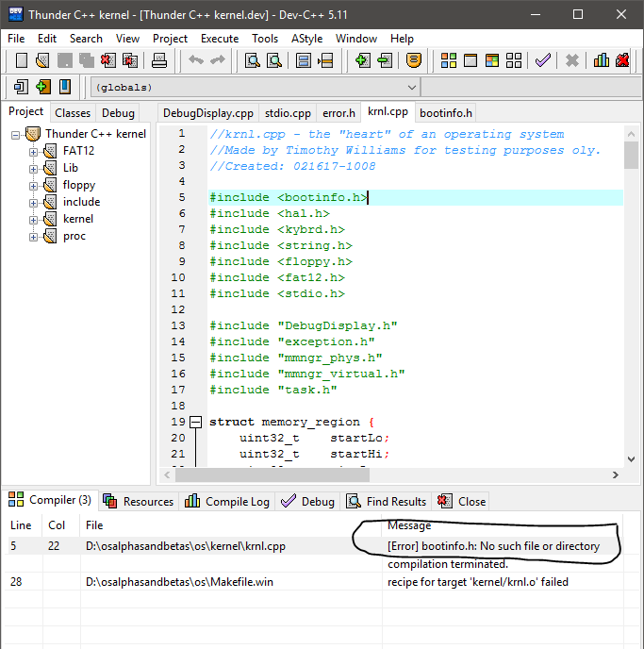Open the Find Results bottom tab
Viewport: 644px width, 649px height.
click(386, 502)
